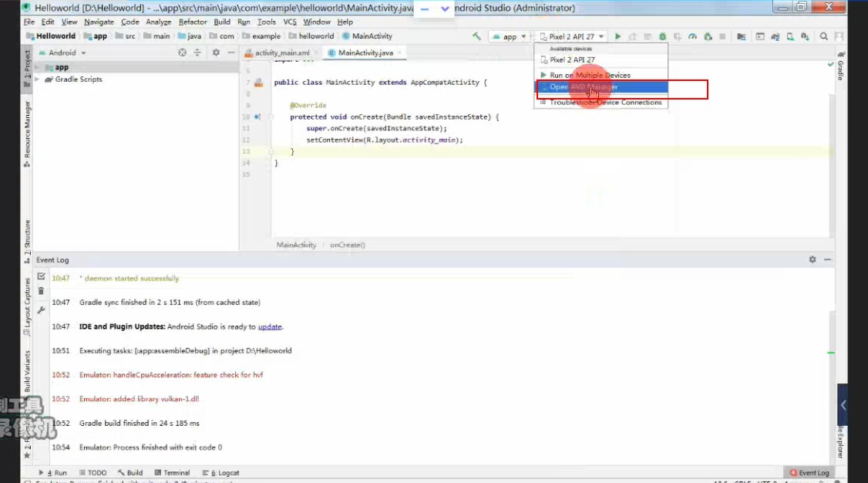Switch to the activity_main.xml tab
Viewport: 868px width, 483px height.
[x=282, y=52]
